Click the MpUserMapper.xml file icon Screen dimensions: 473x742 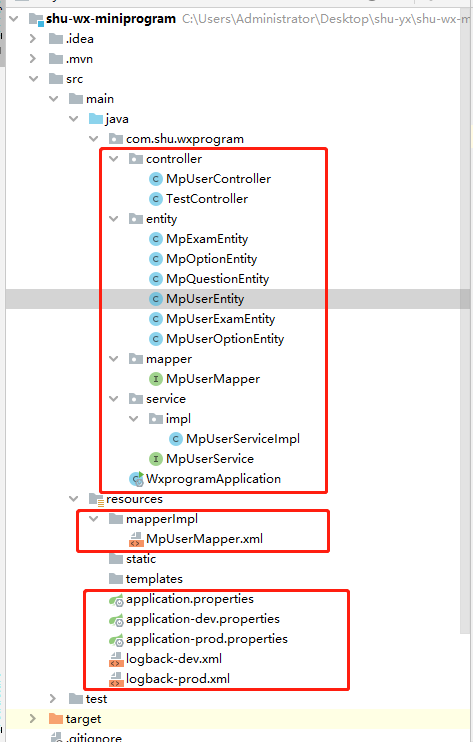(136, 539)
